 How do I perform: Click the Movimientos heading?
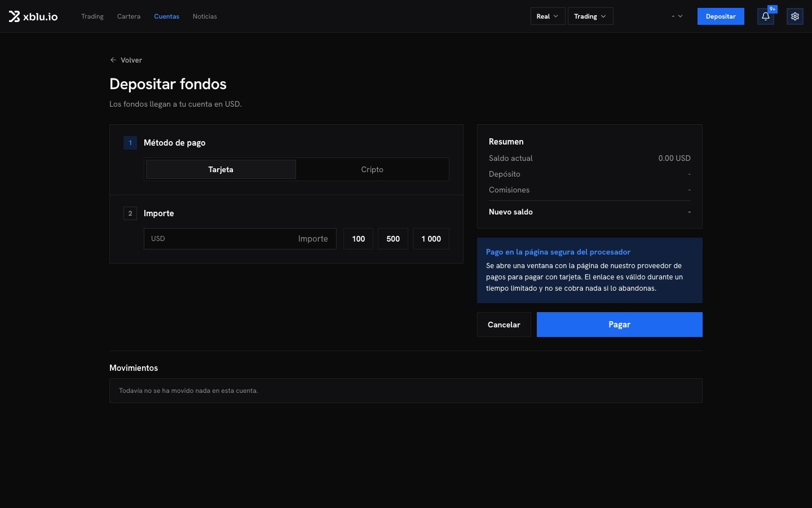[134, 368]
